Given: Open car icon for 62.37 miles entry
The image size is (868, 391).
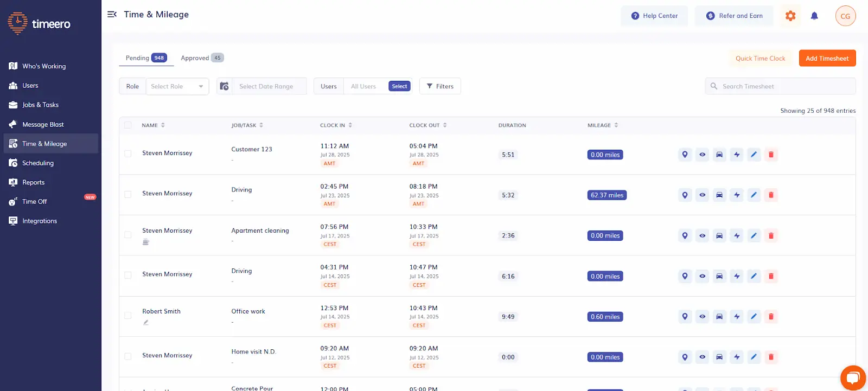Looking at the screenshot, I should coord(719,195).
